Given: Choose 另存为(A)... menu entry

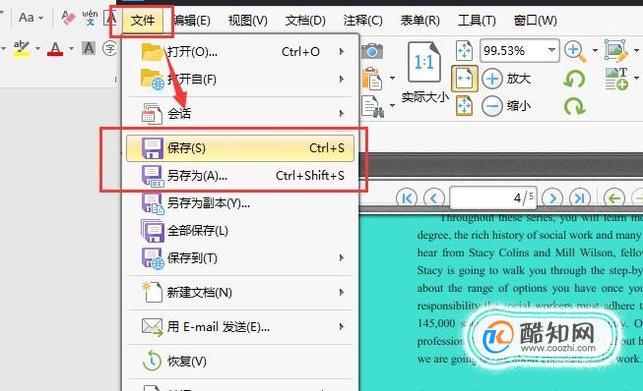Looking at the screenshot, I should (240, 176).
